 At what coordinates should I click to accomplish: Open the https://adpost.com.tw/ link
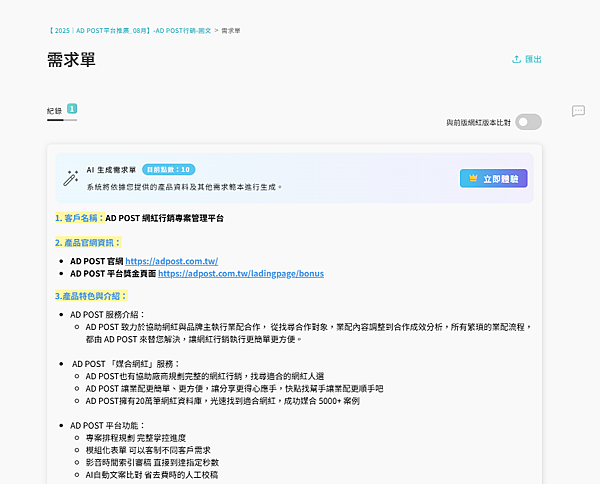(x=171, y=261)
